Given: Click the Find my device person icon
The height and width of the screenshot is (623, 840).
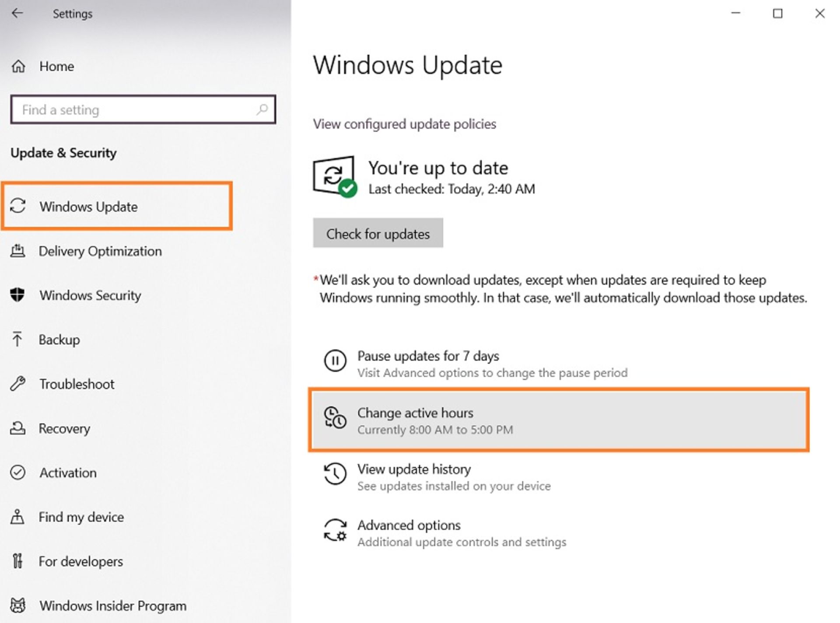Looking at the screenshot, I should [17, 517].
